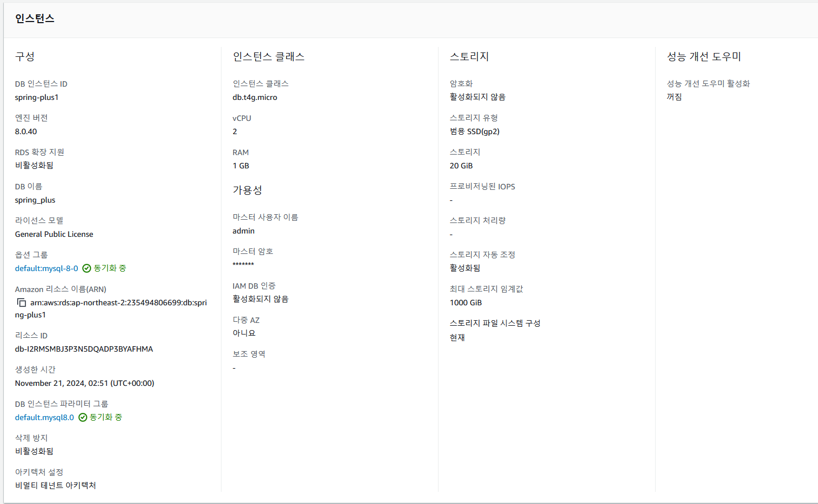The image size is (818, 504).
Task: Click the 성능 개선 도우미 section heading
Action: pos(704,56)
